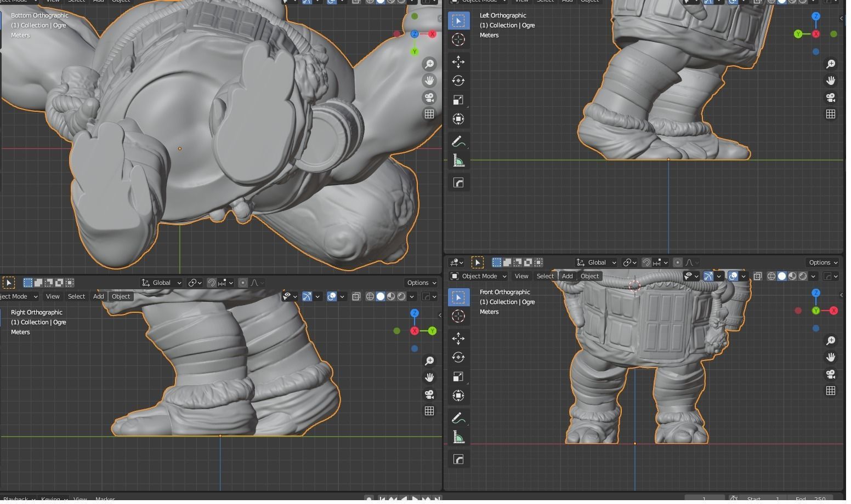Toggle camera view icon in Right Orthographic viewport
This screenshot has width=851, height=504.
coord(429,395)
